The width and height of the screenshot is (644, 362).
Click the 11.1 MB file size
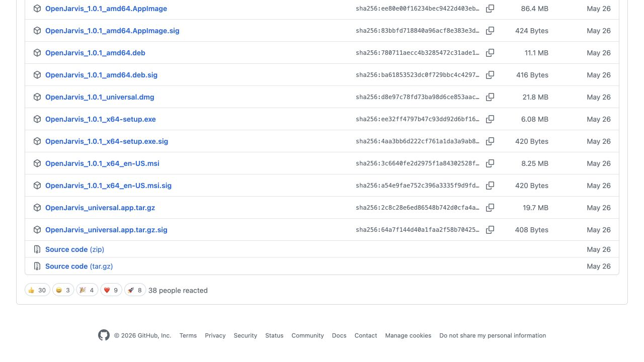coord(536,53)
